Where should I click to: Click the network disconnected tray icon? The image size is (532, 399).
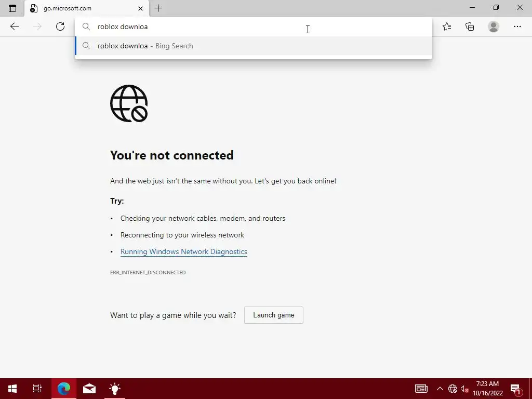[x=453, y=389]
